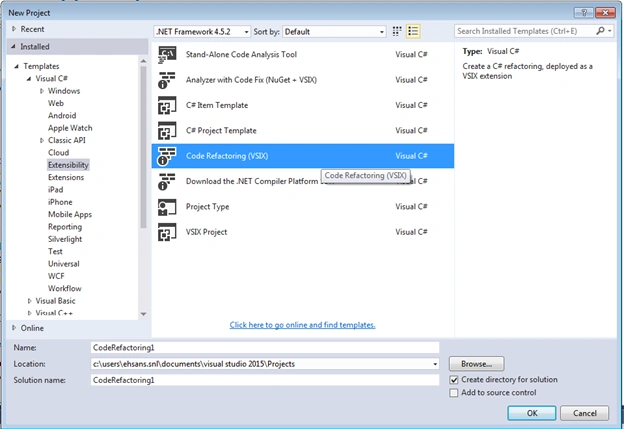Select the VSIX Project template icon
Image resolution: width=624 pixels, height=429 pixels.
point(167,232)
